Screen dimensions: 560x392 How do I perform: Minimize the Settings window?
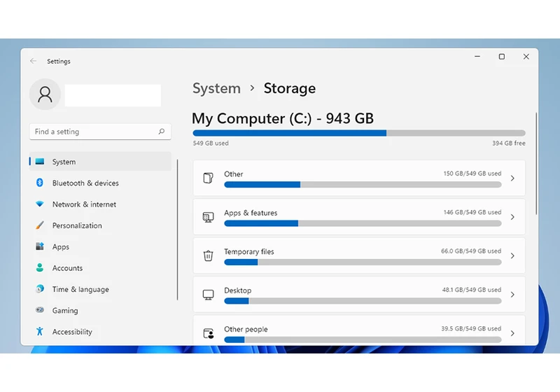[477, 57]
